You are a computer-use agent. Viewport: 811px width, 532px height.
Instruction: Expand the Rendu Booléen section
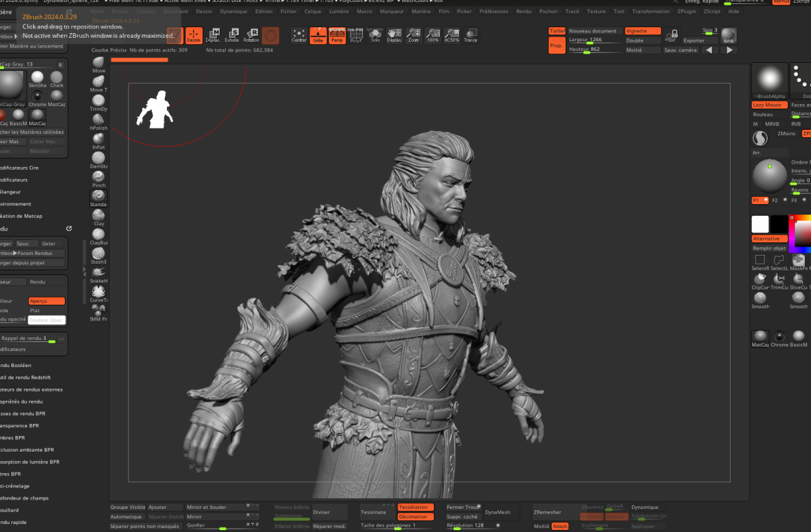pyautogui.click(x=16, y=365)
